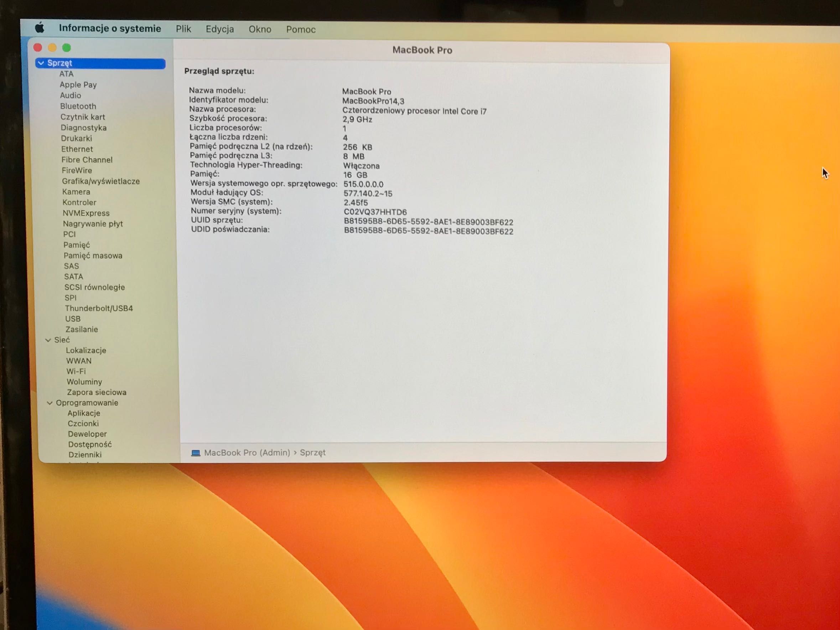Select Wi-Fi under Sieć

point(76,371)
